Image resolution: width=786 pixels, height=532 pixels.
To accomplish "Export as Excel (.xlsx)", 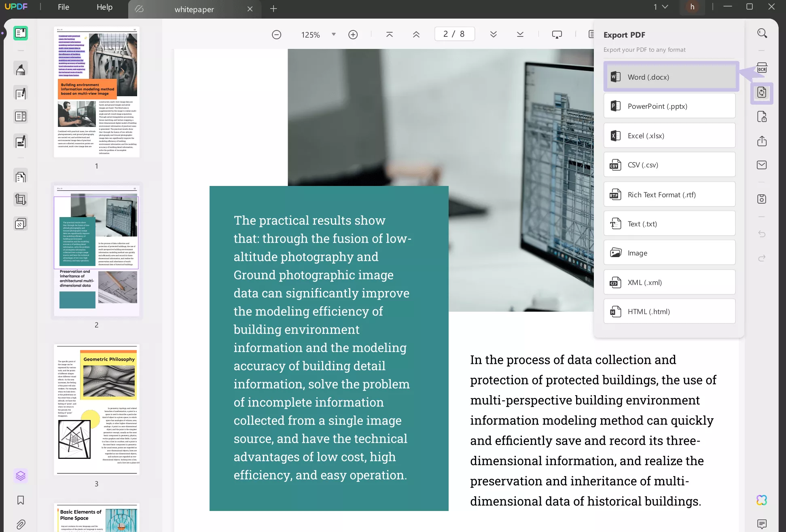I will pyautogui.click(x=669, y=135).
